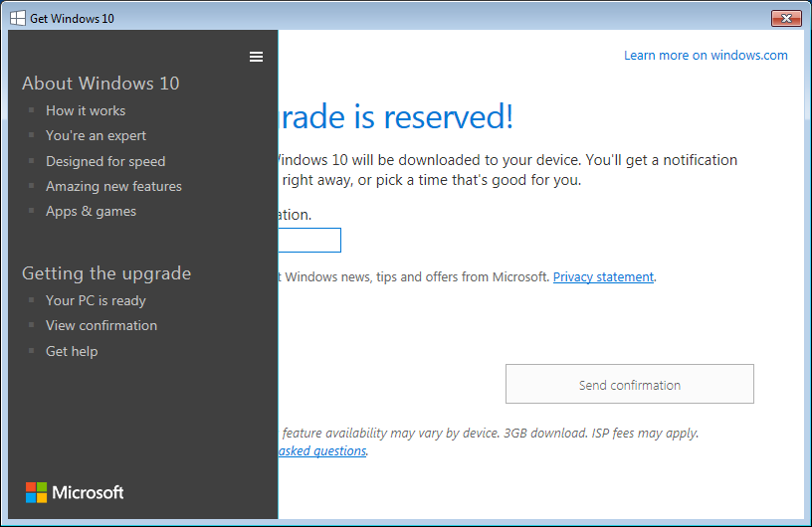The image size is (812, 527).
Task: Open Your PC is ready page
Action: click(96, 300)
